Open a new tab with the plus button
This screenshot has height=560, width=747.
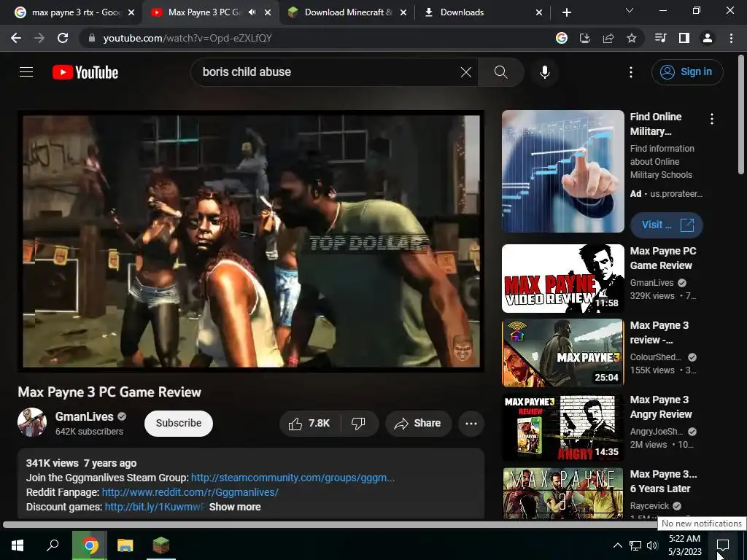[566, 12]
